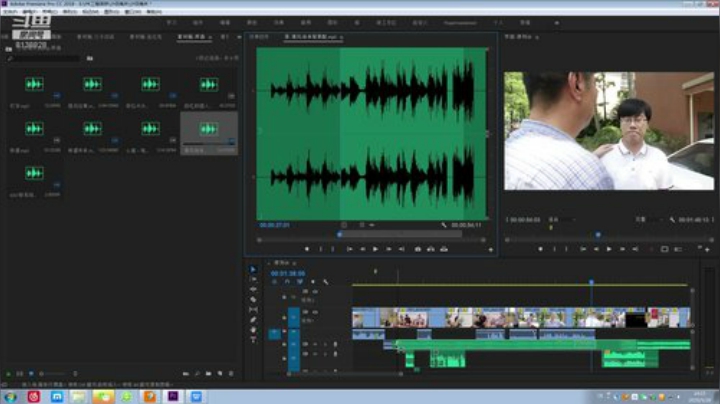Select the Hand tool

(x=253, y=330)
